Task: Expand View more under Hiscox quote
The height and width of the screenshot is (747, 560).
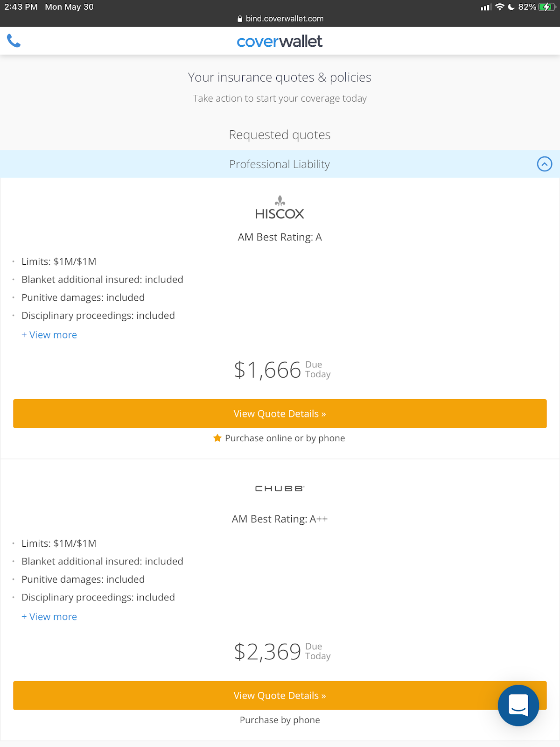Action: click(49, 335)
